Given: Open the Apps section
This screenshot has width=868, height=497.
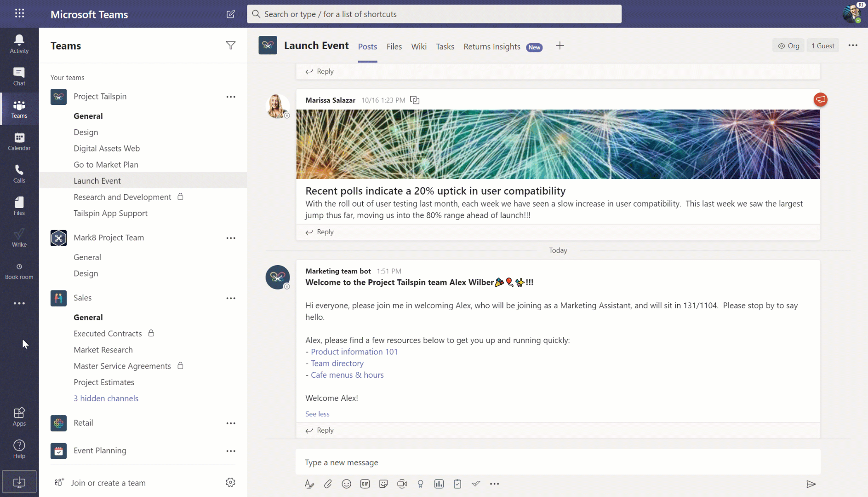Looking at the screenshot, I should click(x=19, y=416).
